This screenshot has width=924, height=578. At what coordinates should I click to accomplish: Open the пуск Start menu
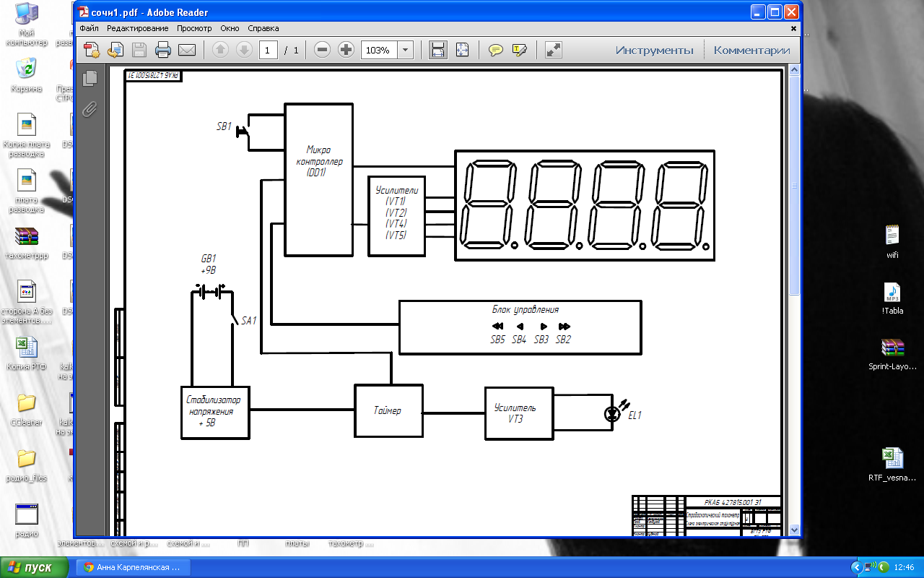click(x=29, y=567)
